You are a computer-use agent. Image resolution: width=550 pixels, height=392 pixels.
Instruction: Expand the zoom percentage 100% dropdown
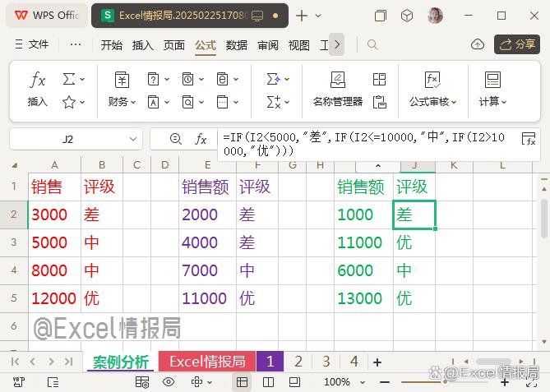pos(342,382)
